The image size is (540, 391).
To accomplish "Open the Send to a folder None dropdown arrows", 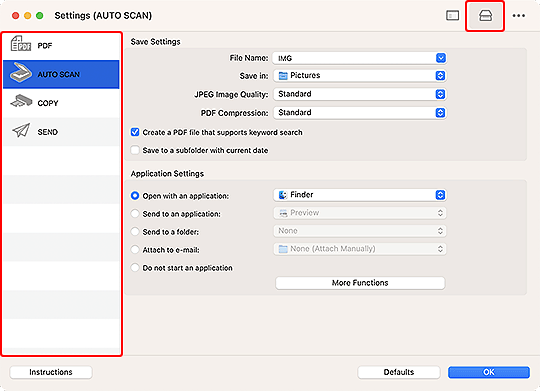I will click(x=440, y=231).
